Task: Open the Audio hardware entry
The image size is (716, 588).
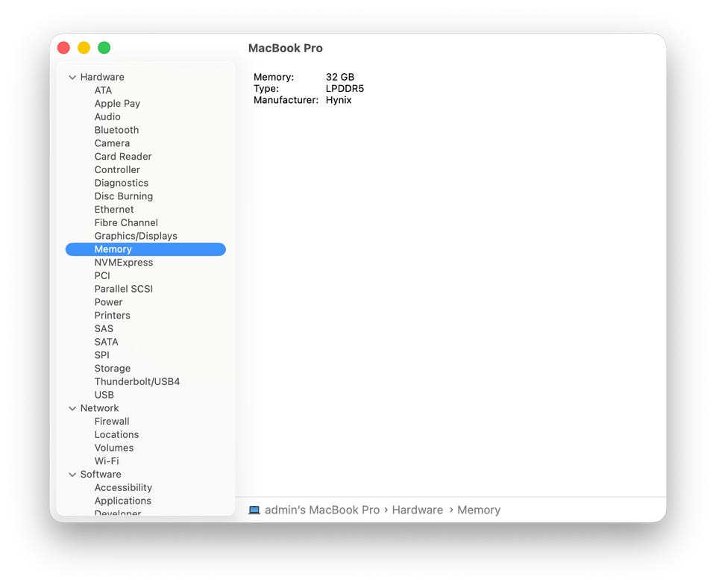Action: click(107, 117)
